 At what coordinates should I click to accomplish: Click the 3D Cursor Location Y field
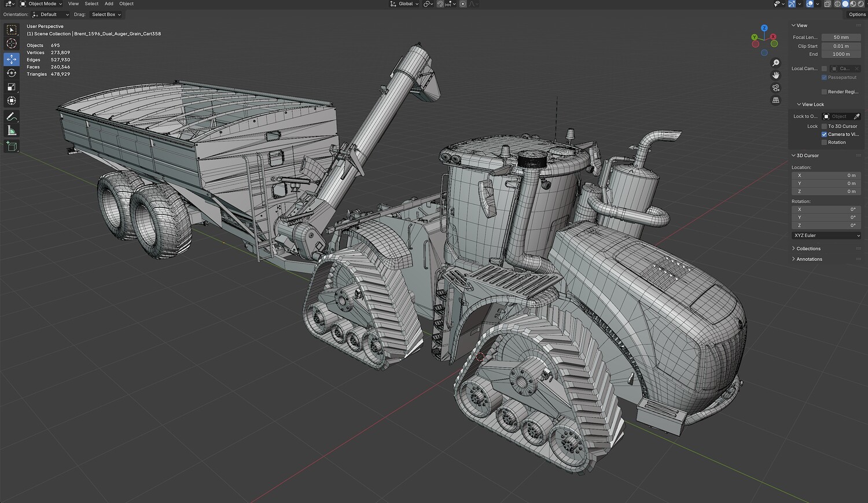coord(826,183)
